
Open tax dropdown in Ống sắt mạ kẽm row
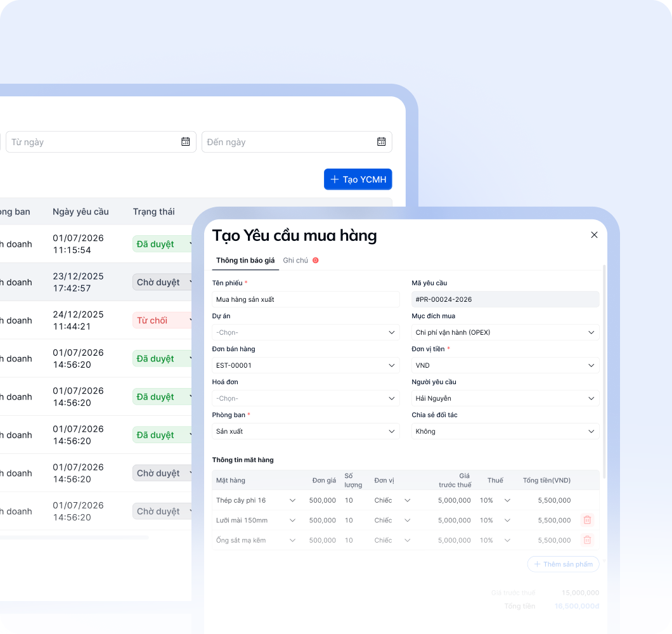507,541
